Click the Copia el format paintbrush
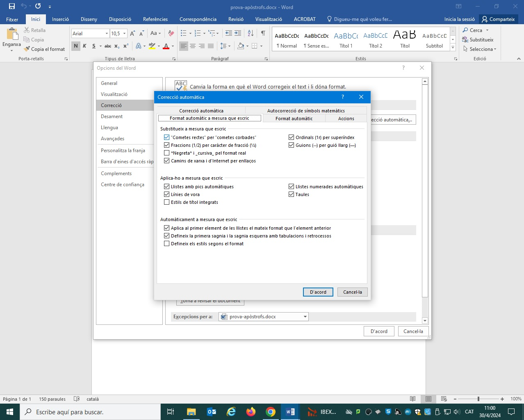 (x=44, y=49)
